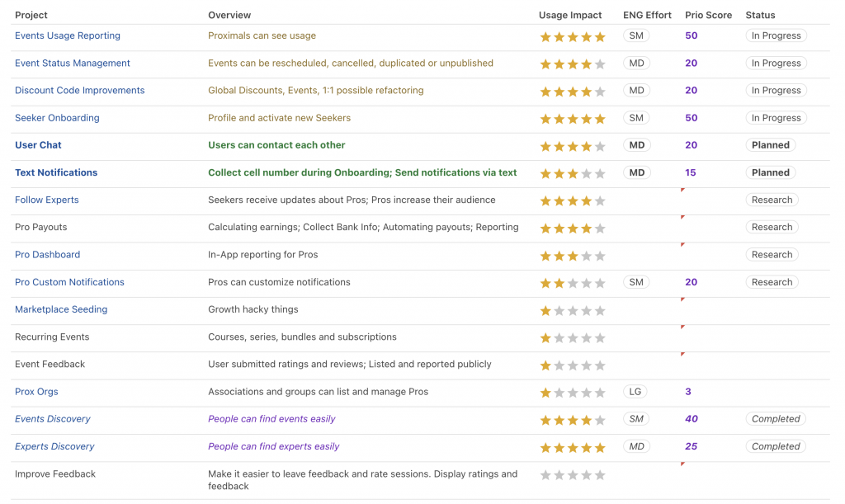Open the SM effort tag for Events Usage Reporting
The width and height of the screenshot is (845, 504).
[636, 35]
